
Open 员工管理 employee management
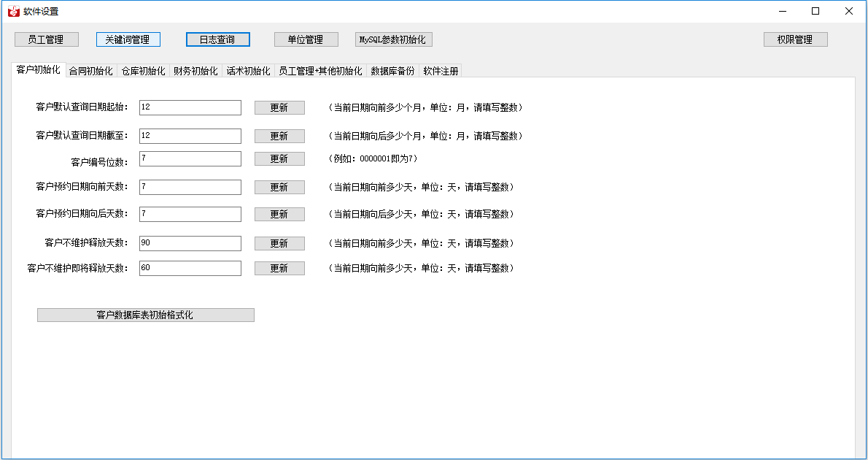pyautogui.click(x=47, y=39)
